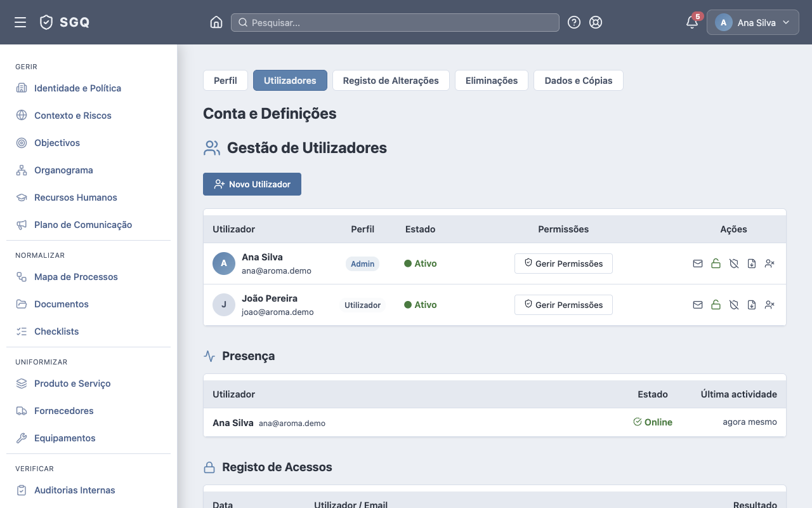The width and height of the screenshot is (812, 508).
Task: Click the Permissões column header
Action: coord(563,229)
